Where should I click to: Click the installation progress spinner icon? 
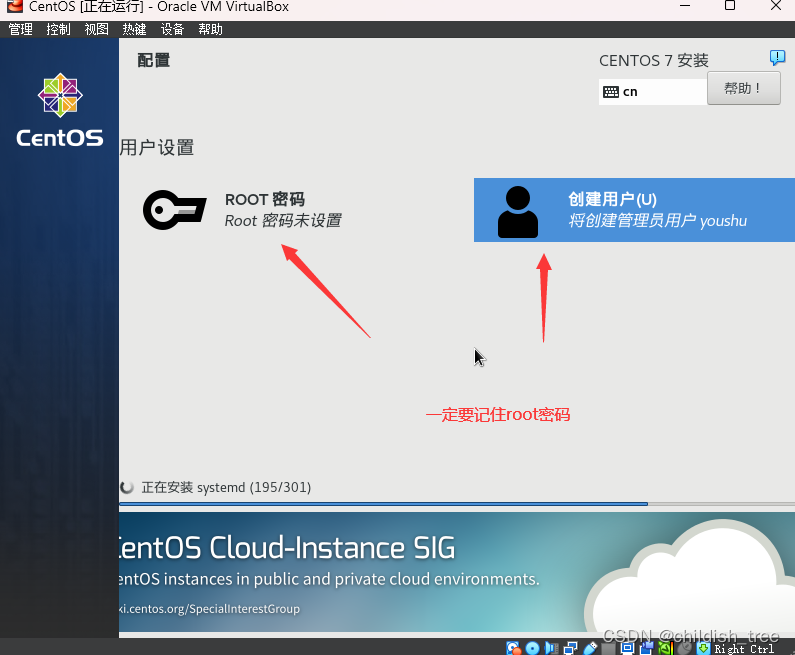point(127,487)
